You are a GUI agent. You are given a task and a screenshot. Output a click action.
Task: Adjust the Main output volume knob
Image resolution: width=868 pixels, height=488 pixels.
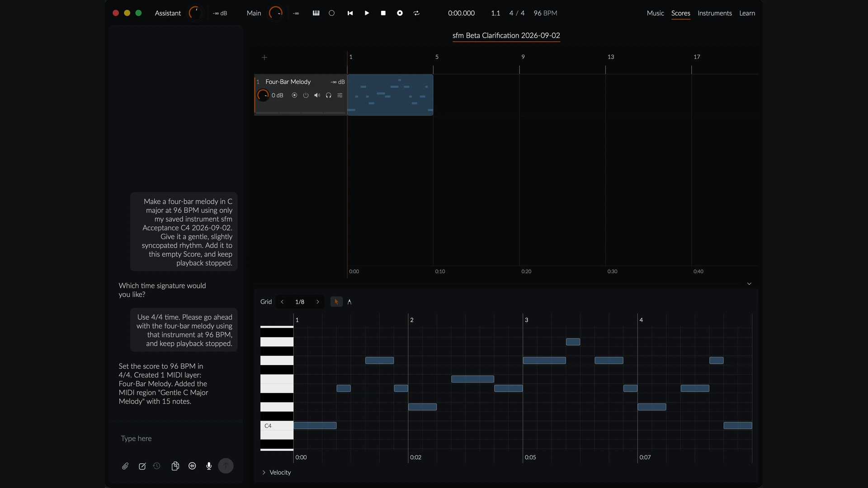pyautogui.click(x=275, y=13)
